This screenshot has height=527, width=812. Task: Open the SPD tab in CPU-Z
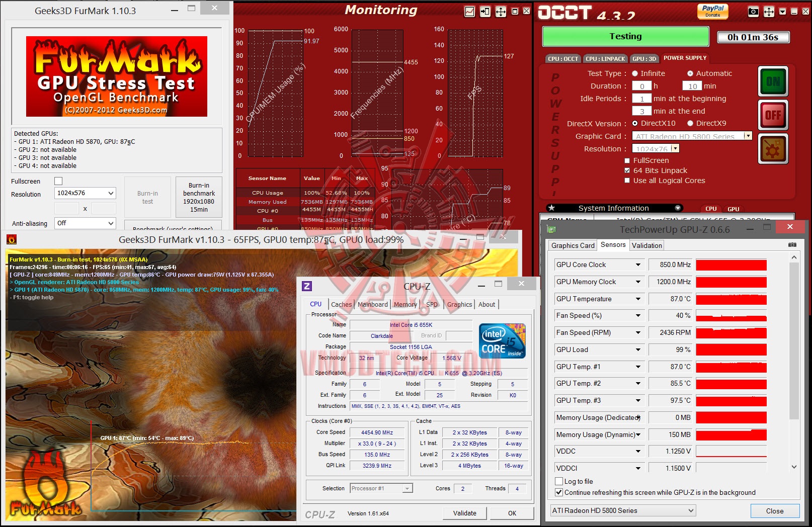[x=432, y=304]
